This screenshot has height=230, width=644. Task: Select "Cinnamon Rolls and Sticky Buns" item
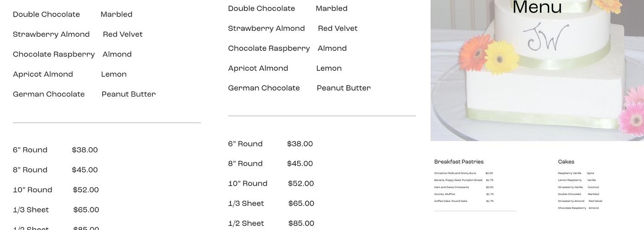coord(455,173)
